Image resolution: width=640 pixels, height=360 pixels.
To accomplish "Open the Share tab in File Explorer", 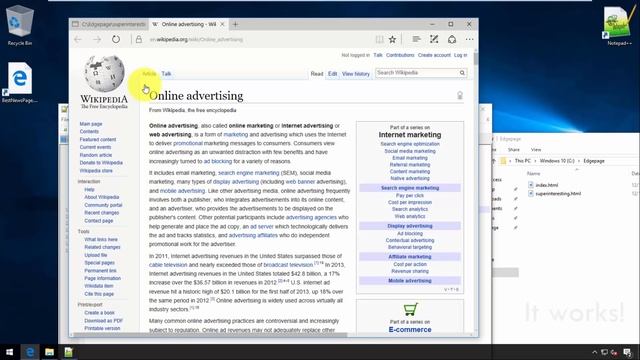I will [513, 150].
